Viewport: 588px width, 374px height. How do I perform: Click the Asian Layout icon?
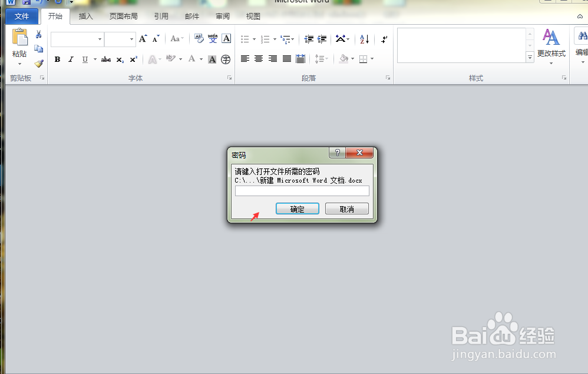(341, 39)
